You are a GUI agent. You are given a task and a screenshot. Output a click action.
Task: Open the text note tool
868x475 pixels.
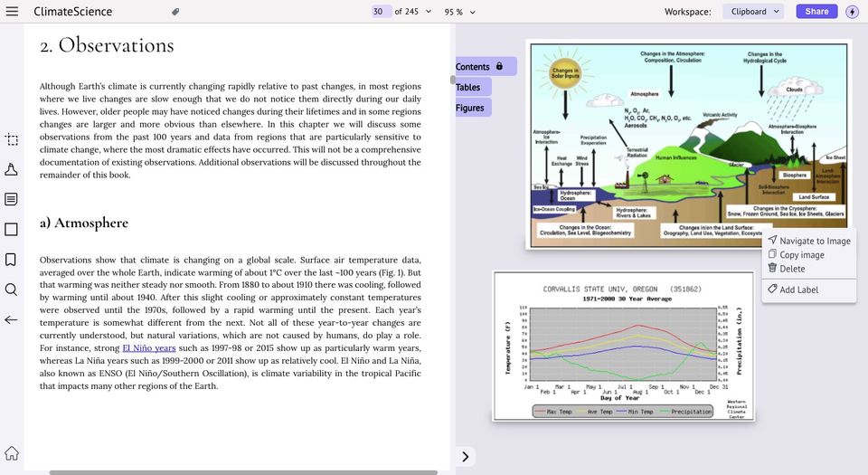pos(11,199)
